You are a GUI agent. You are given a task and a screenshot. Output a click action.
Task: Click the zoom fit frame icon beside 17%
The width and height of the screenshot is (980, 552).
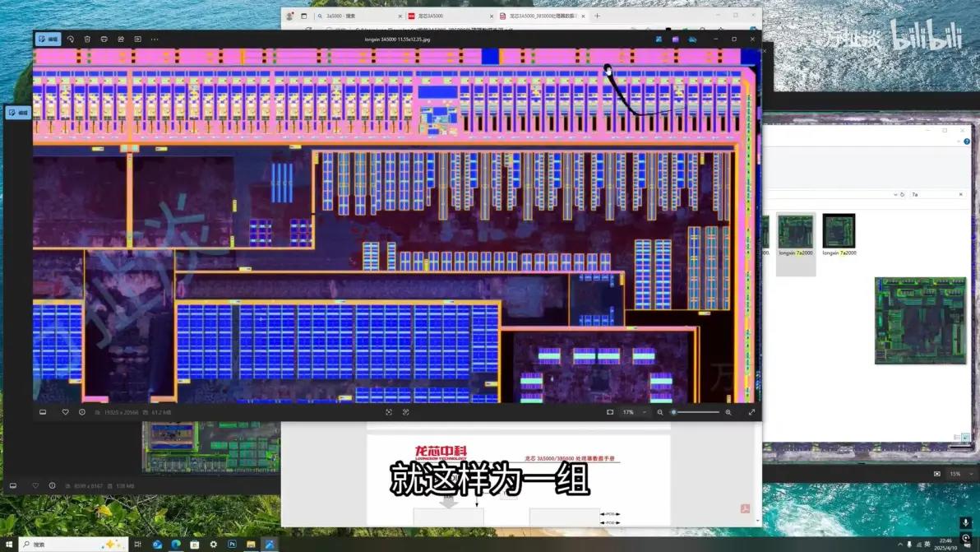pos(610,412)
